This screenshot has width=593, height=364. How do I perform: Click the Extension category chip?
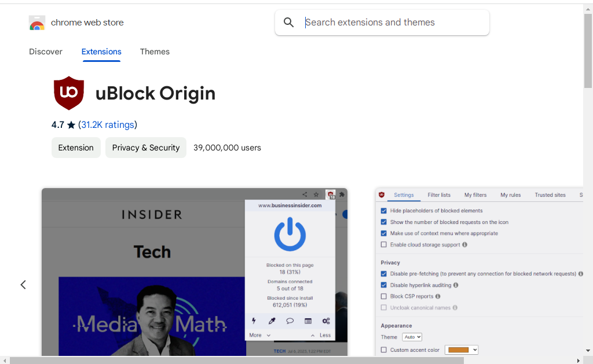click(x=76, y=148)
